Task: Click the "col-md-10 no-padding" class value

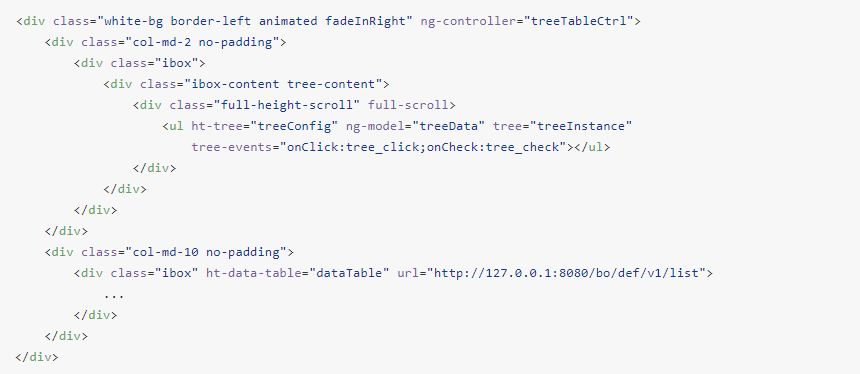Action: pos(206,252)
